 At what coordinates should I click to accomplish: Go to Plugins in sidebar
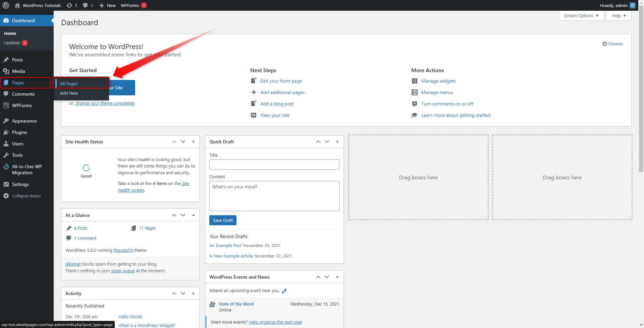pos(19,132)
